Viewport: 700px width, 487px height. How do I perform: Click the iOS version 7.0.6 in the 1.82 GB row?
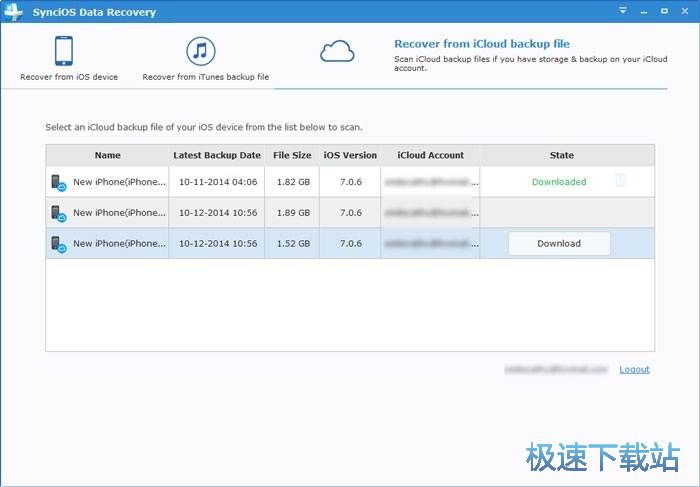pyautogui.click(x=350, y=182)
